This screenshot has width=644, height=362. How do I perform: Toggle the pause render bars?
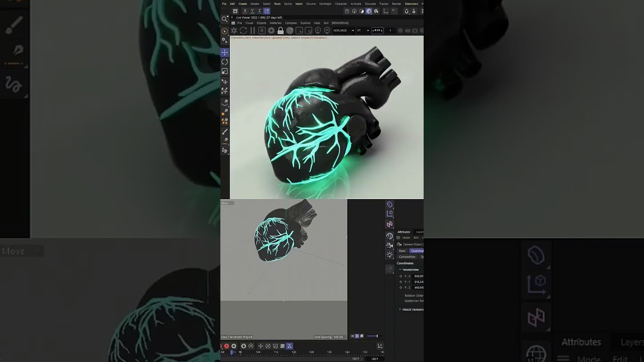tap(253, 31)
